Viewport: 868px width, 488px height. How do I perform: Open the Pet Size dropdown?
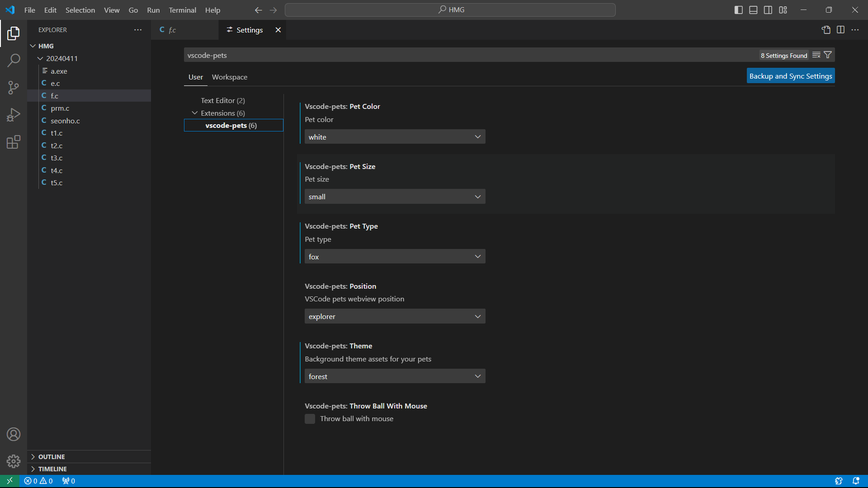[395, 197]
